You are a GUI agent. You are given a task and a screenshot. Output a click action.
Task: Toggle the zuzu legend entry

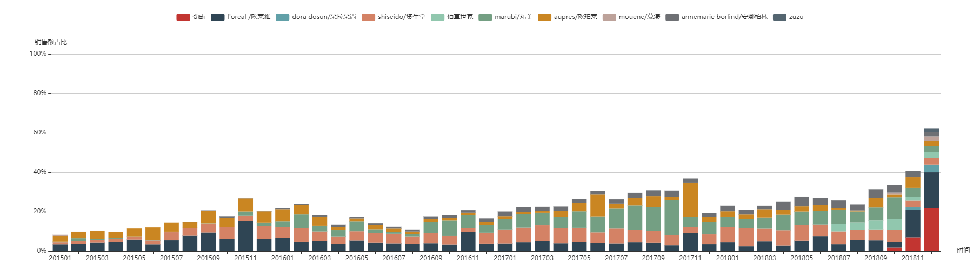click(788, 17)
